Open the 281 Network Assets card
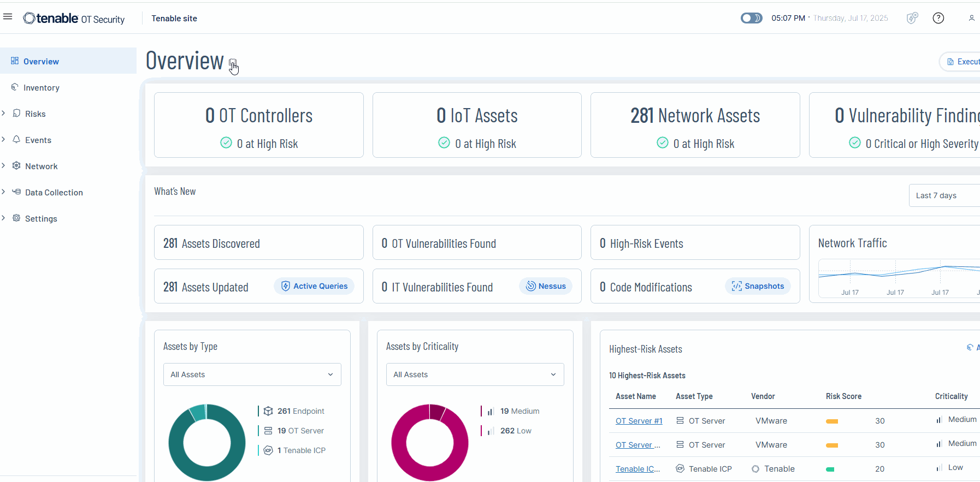The height and width of the screenshot is (482, 980). pos(695,125)
